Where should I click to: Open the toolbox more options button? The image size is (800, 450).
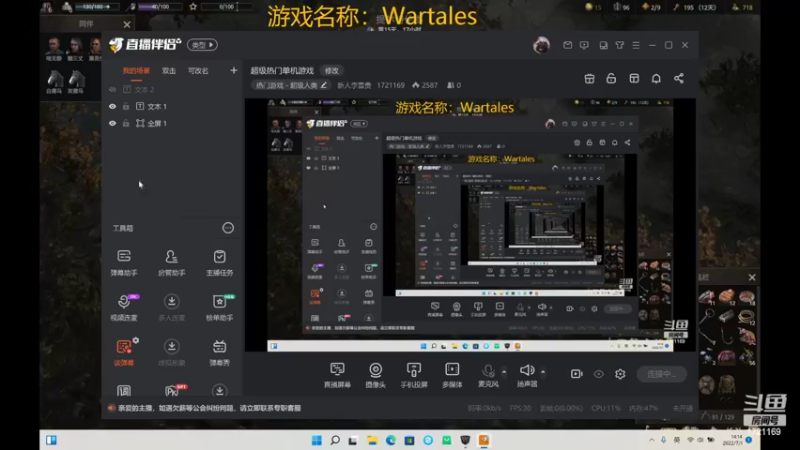pyautogui.click(x=228, y=228)
